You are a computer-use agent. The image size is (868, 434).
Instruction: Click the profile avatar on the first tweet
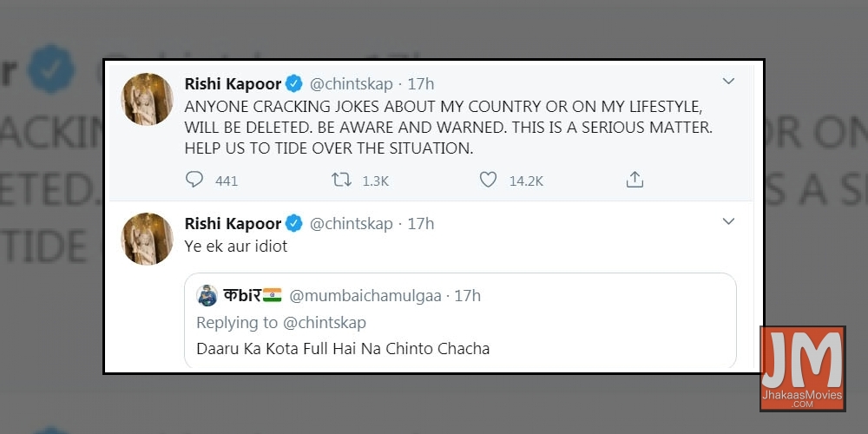click(x=147, y=99)
